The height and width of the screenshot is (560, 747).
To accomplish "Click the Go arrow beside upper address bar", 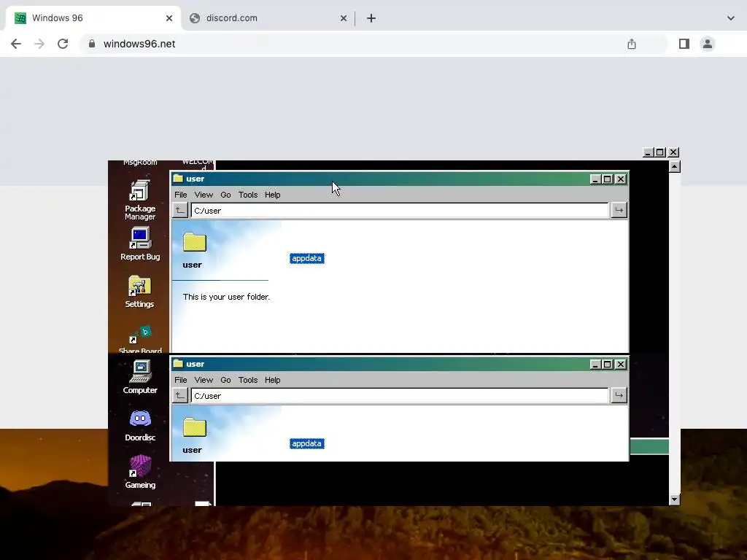I will coord(619,211).
